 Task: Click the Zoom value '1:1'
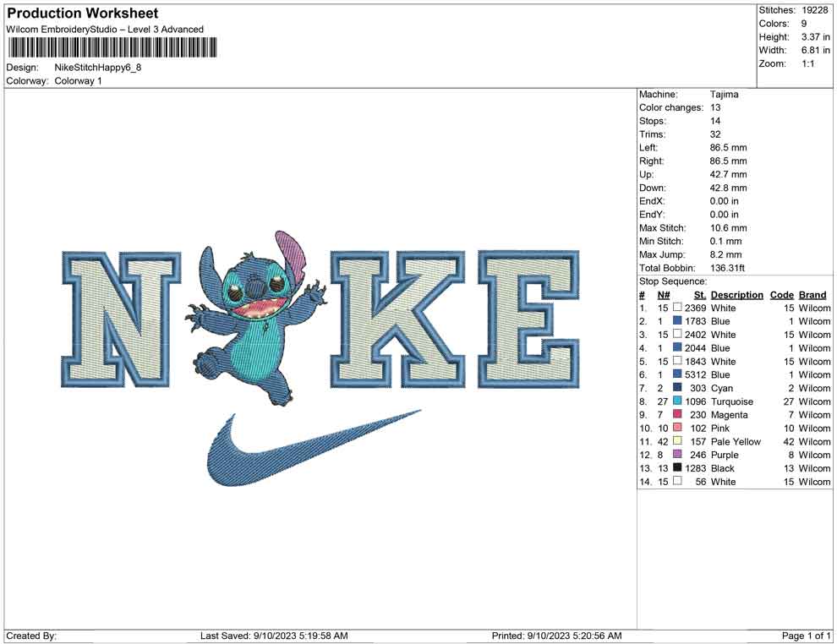click(x=808, y=63)
